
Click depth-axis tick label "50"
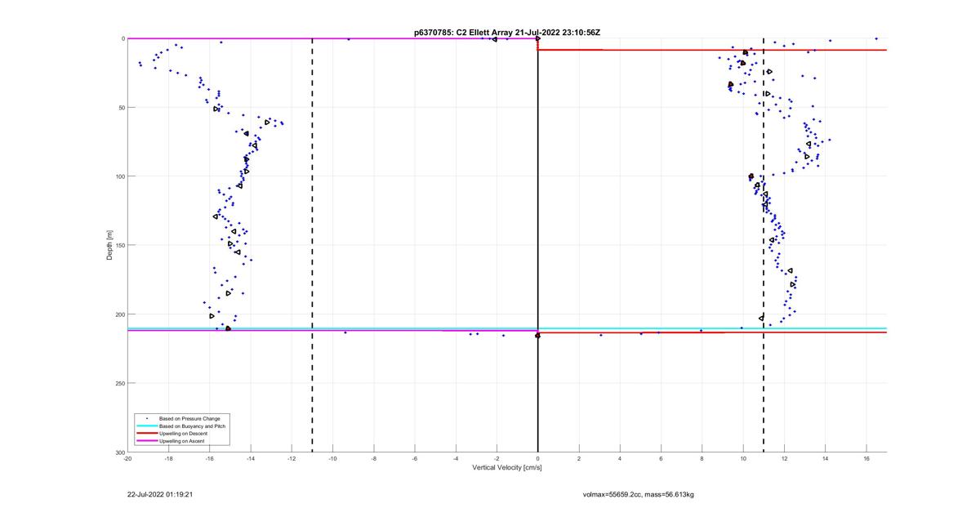click(121, 107)
